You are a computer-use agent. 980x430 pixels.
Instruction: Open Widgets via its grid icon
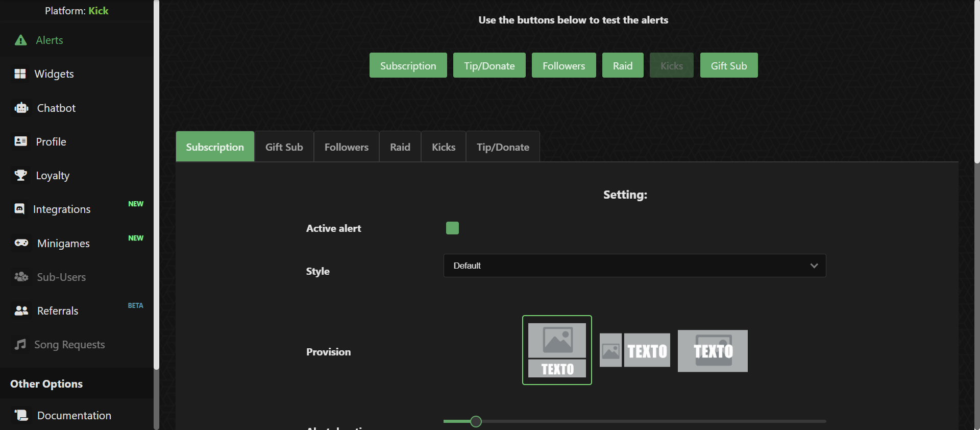20,74
